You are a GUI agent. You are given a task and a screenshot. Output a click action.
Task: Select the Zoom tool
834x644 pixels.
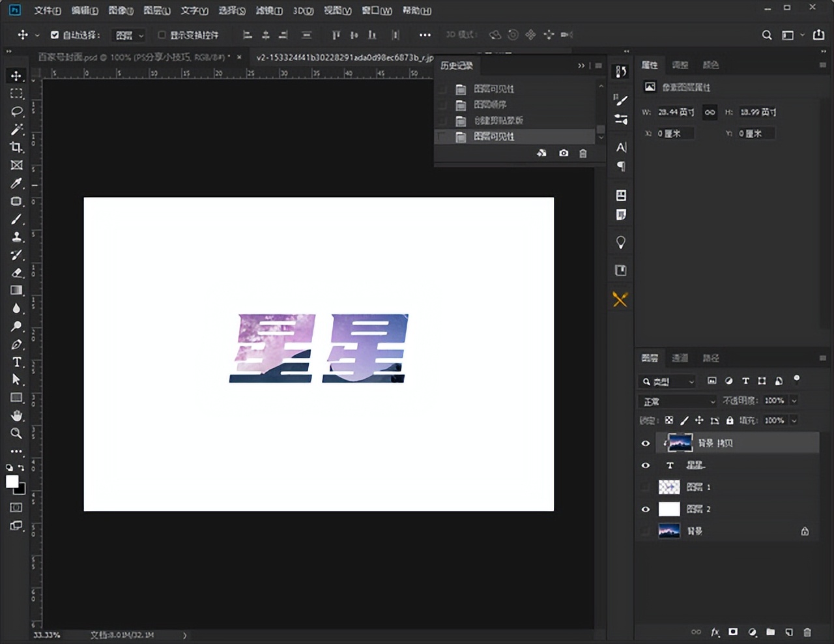17,433
